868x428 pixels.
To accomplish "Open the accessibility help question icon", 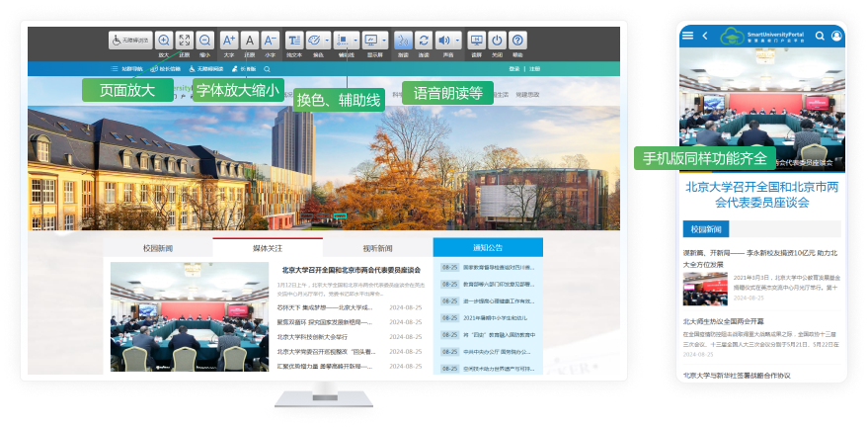I will point(517,41).
